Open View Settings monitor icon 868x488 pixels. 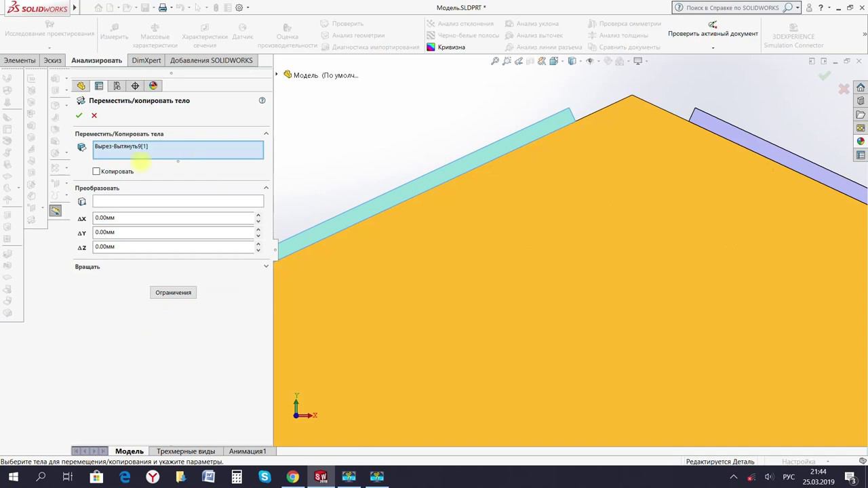[x=637, y=61]
